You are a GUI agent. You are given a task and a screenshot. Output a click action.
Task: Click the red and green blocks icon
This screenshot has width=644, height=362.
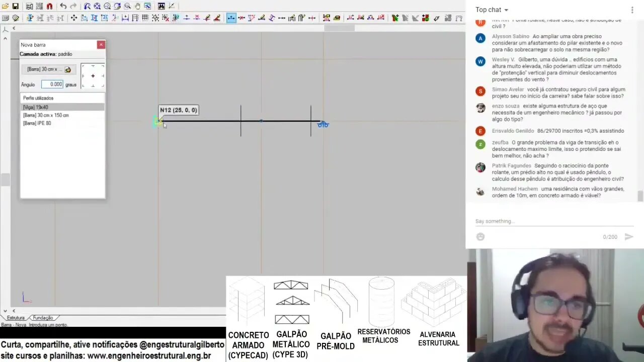[426, 18]
